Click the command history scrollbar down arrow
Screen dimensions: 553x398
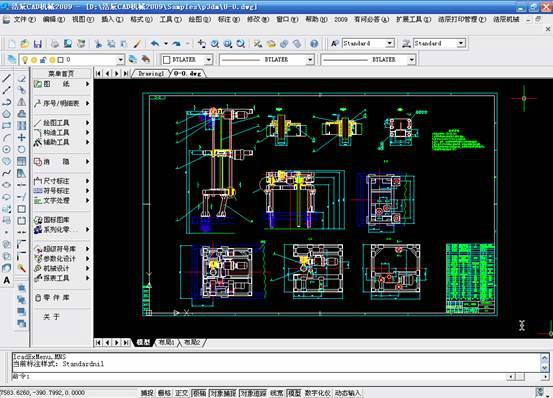(x=545, y=367)
